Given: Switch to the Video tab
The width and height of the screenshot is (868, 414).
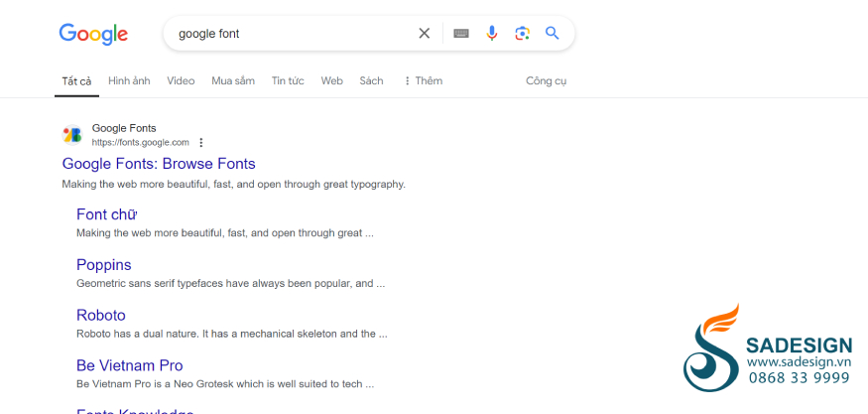Looking at the screenshot, I should 181,81.
